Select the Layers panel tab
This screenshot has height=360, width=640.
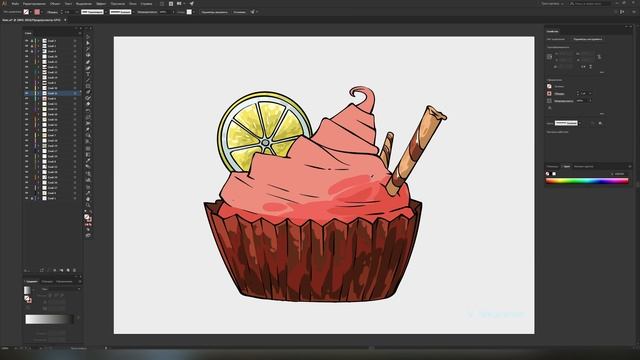point(28,33)
